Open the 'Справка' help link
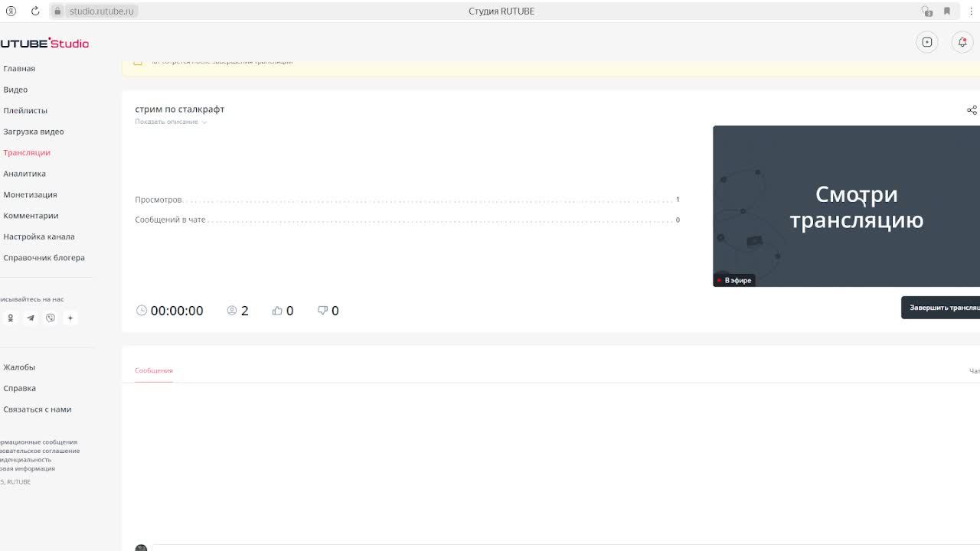The width and height of the screenshot is (980, 551). [x=20, y=388]
